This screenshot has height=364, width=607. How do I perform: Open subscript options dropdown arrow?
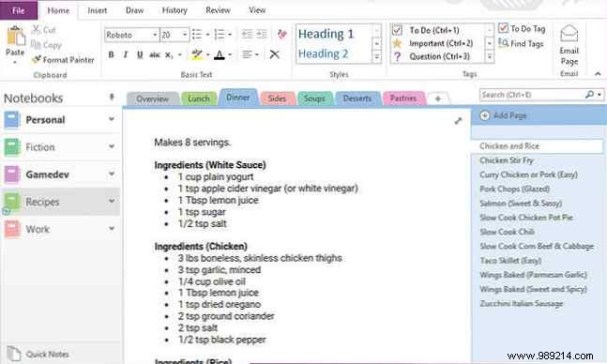(x=179, y=54)
